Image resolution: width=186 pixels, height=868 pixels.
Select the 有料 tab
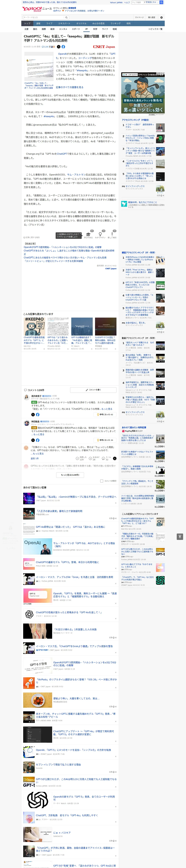pyautogui.click(x=129, y=24)
